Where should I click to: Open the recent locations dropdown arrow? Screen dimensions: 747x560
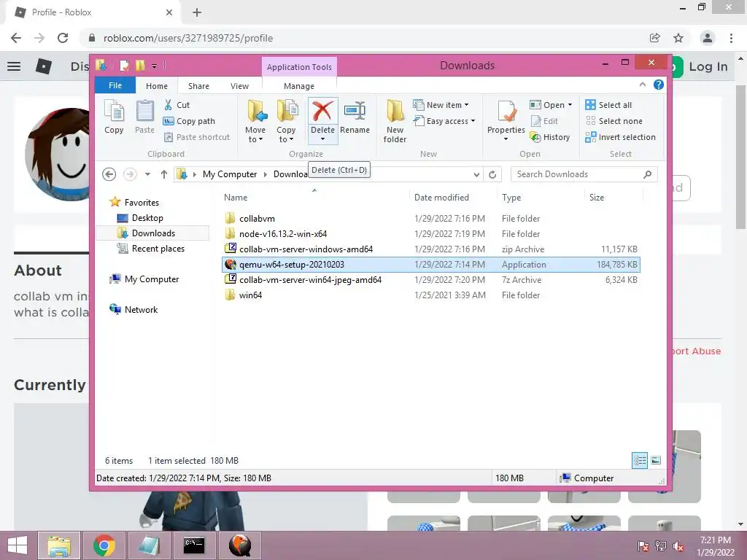pos(147,174)
